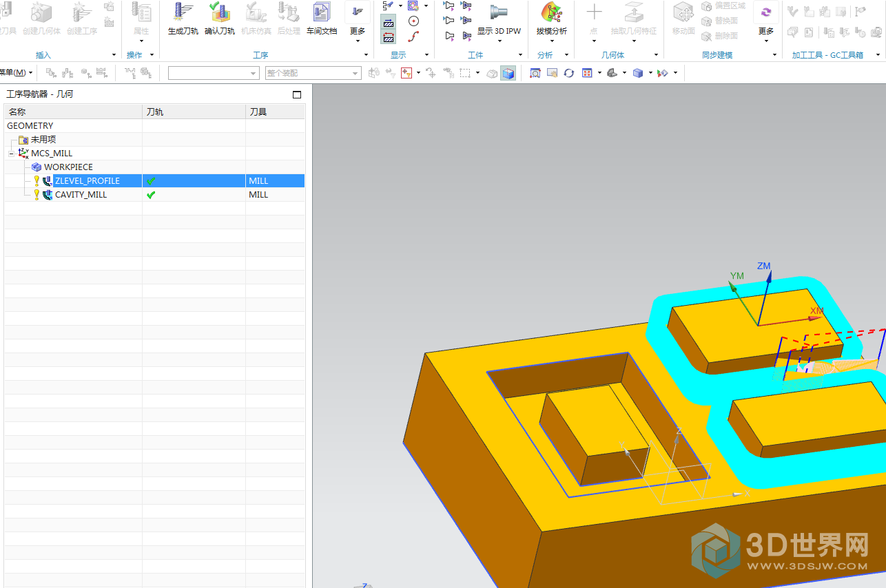Sort by the 名称 column header
Screen dimensions: 886x588
tap(73, 112)
